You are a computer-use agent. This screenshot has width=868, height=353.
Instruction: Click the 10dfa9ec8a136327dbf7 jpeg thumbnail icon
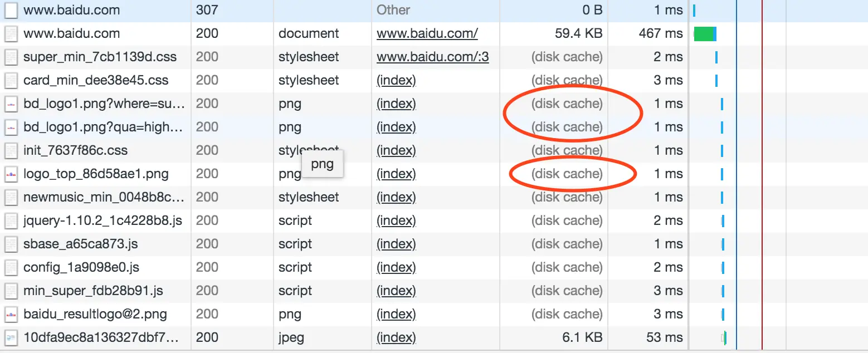(x=11, y=337)
